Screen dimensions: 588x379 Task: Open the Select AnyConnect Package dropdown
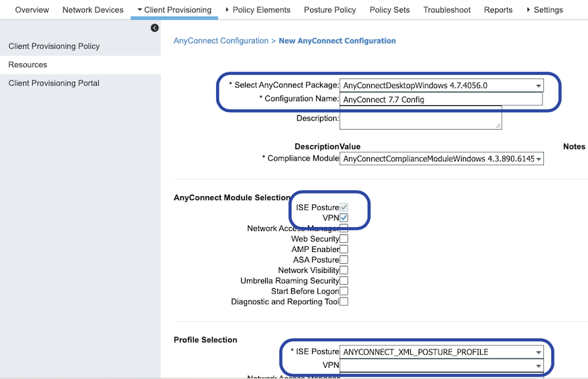[x=441, y=86]
